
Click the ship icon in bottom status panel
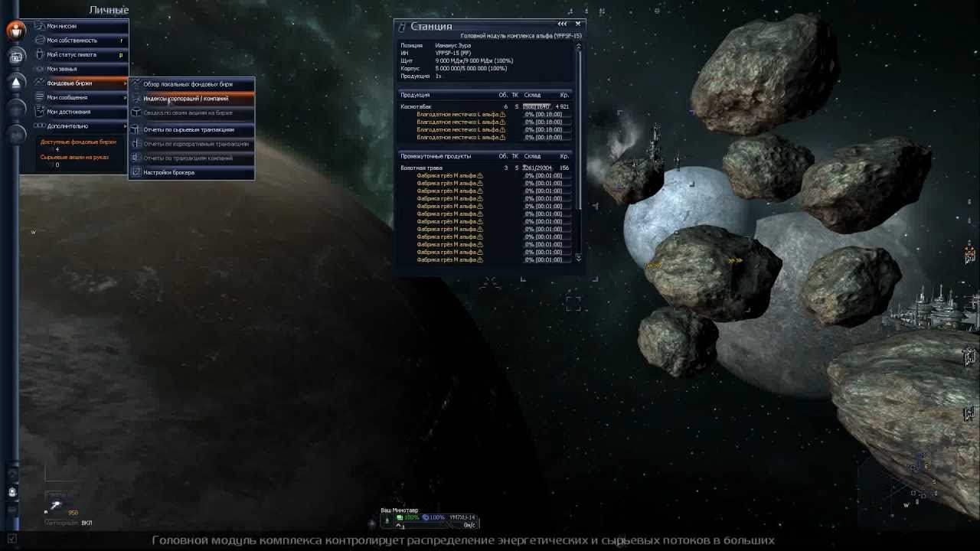tap(387, 520)
